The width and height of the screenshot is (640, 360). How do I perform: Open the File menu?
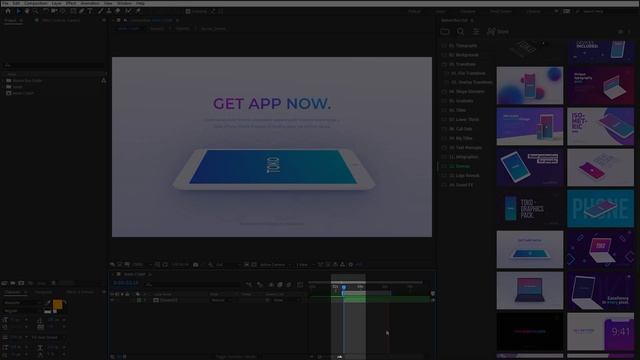5,3
